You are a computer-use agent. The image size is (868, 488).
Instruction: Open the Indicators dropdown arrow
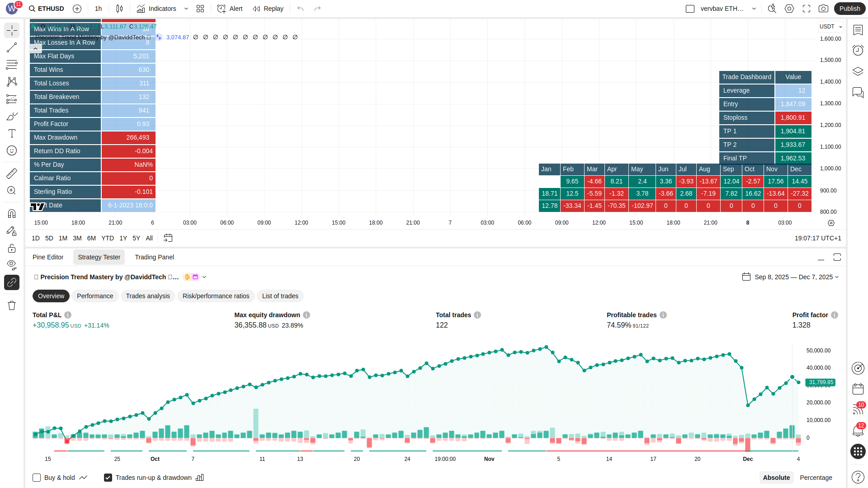click(186, 9)
